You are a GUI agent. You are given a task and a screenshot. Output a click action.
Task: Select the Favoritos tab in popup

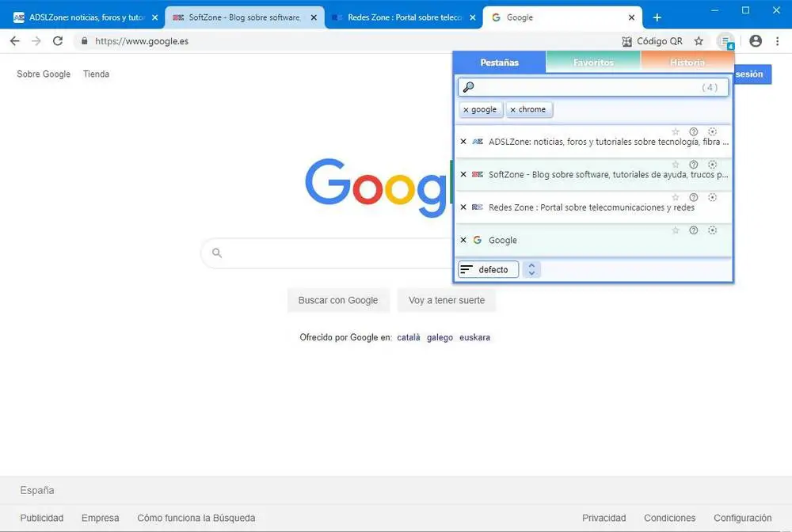point(593,63)
